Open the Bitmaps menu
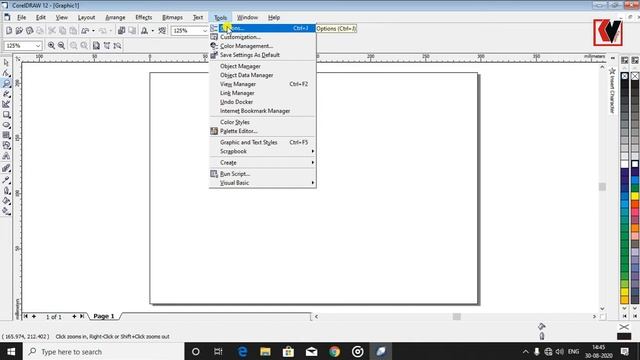 pos(172,18)
